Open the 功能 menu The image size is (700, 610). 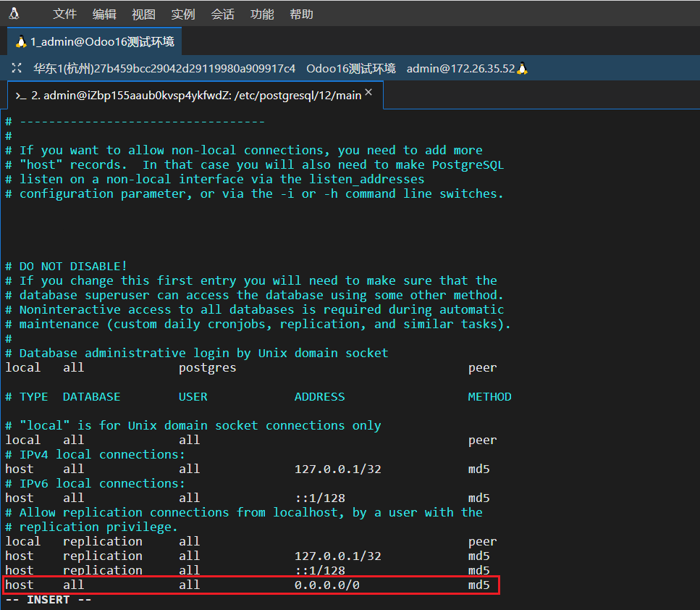click(262, 14)
